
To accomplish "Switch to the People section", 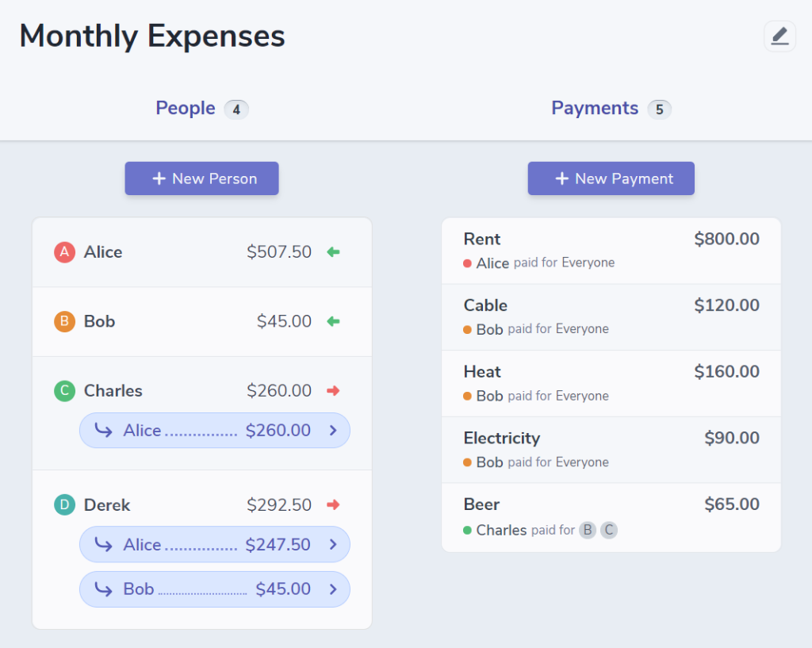I will click(x=185, y=109).
